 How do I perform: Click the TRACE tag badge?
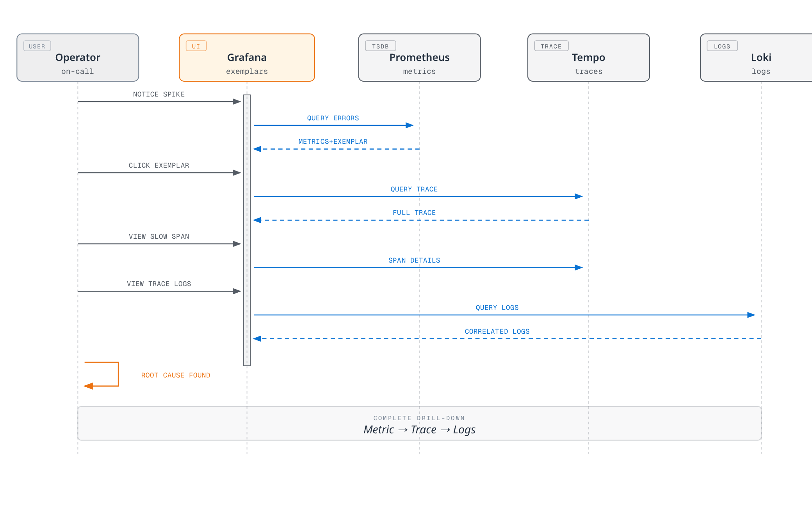pos(551,46)
